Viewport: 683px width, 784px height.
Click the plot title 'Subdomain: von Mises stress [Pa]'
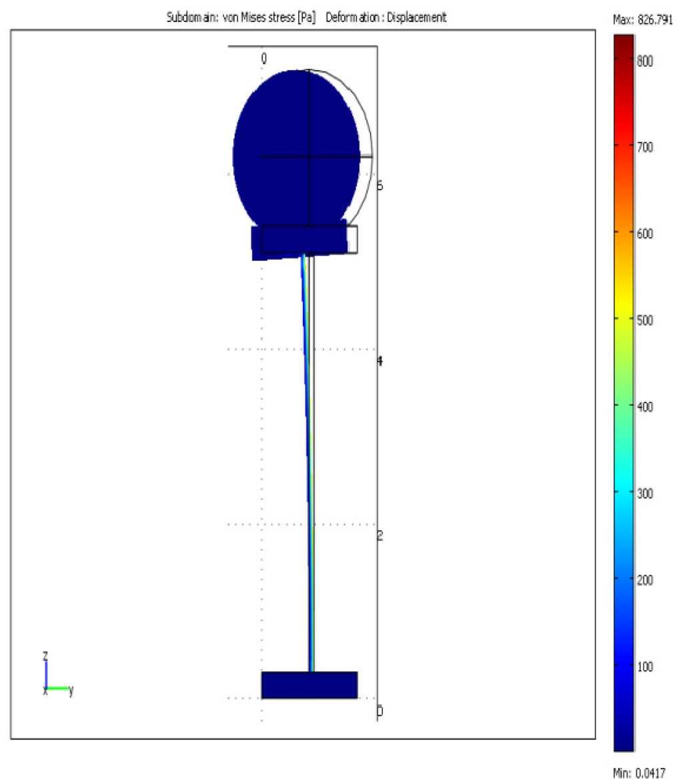[241, 17]
